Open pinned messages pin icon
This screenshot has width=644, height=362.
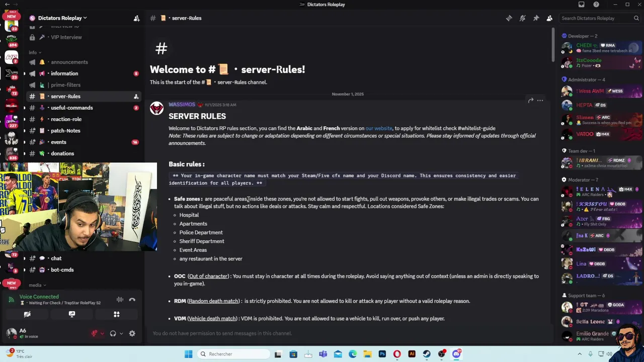click(x=536, y=18)
